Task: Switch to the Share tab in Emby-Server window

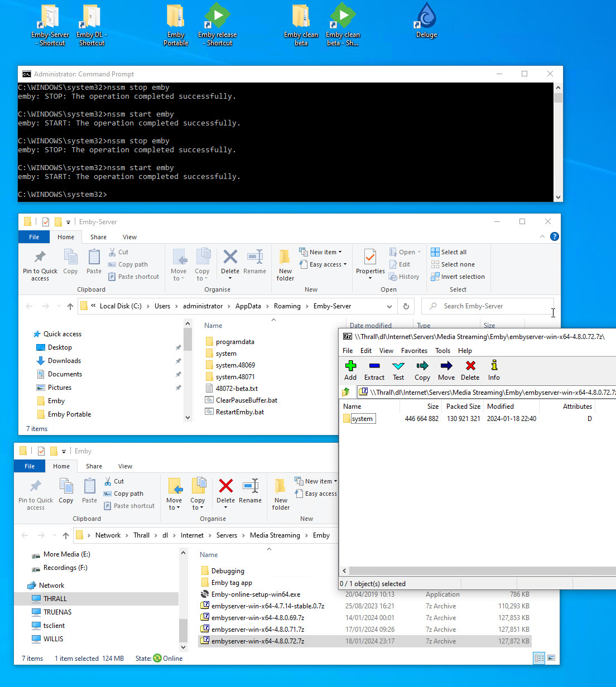Action: [98, 237]
